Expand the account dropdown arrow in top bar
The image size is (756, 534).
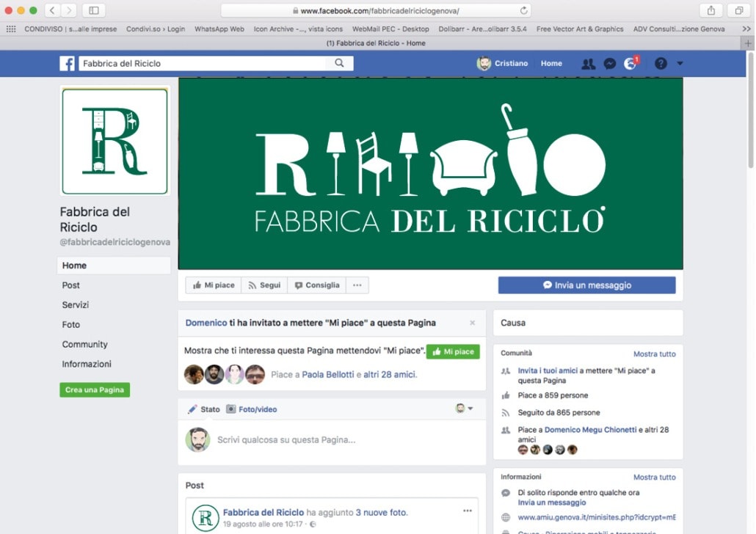[680, 64]
